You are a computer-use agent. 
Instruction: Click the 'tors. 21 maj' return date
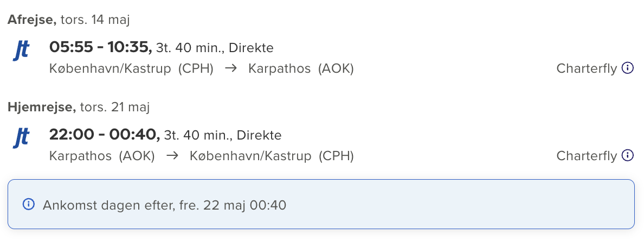[x=114, y=107]
